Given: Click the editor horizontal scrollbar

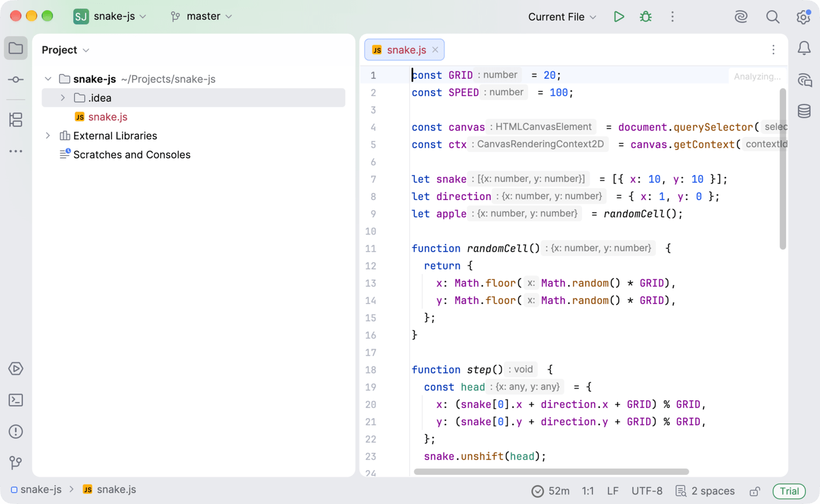Looking at the screenshot, I should point(551,472).
